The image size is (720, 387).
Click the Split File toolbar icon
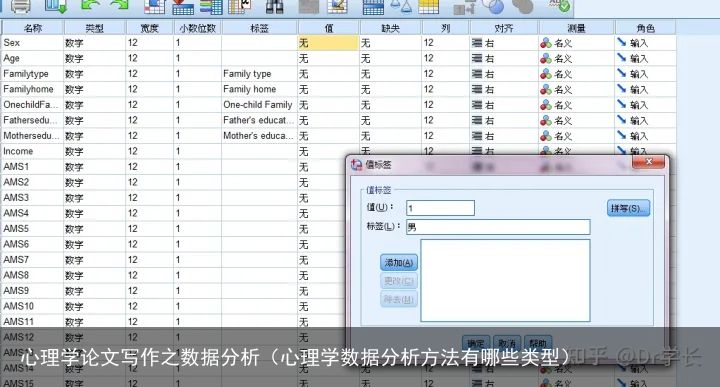pos(373,6)
